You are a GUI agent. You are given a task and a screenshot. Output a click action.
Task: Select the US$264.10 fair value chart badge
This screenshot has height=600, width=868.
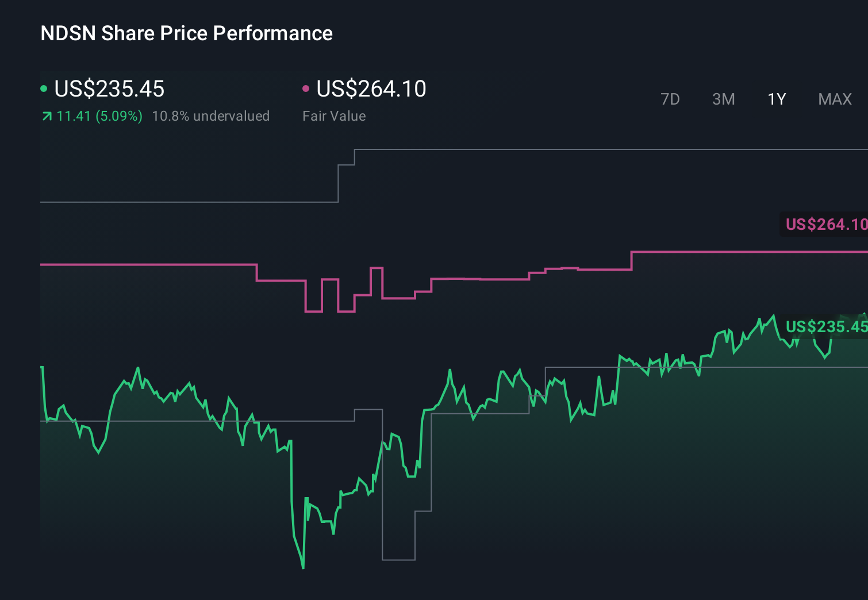pyautogui.click(x=826, y=225)
